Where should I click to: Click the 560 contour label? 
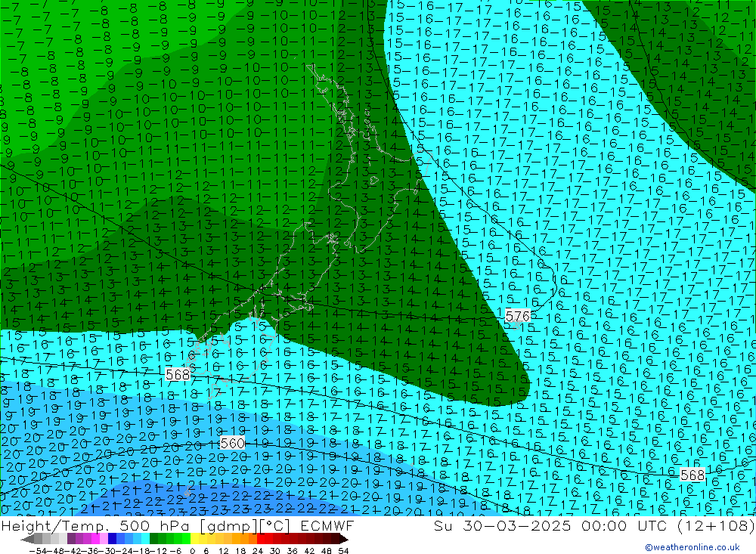233,444
